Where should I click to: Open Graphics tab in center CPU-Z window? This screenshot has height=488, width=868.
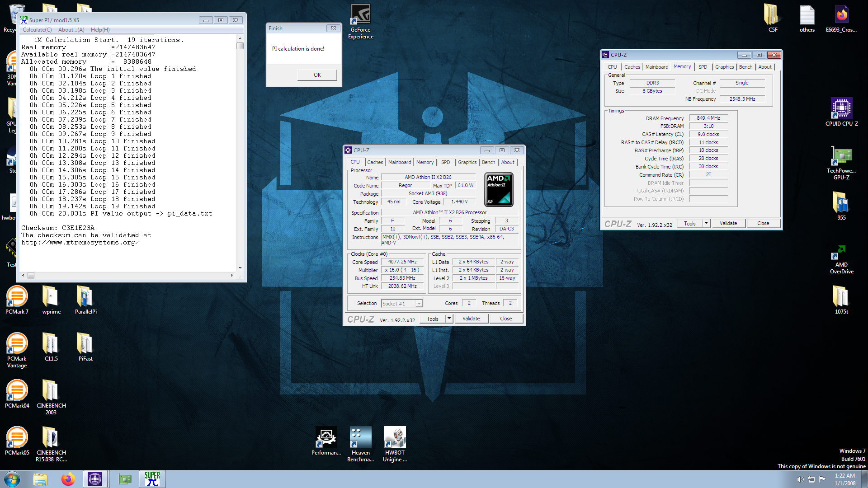pos(467,162)
